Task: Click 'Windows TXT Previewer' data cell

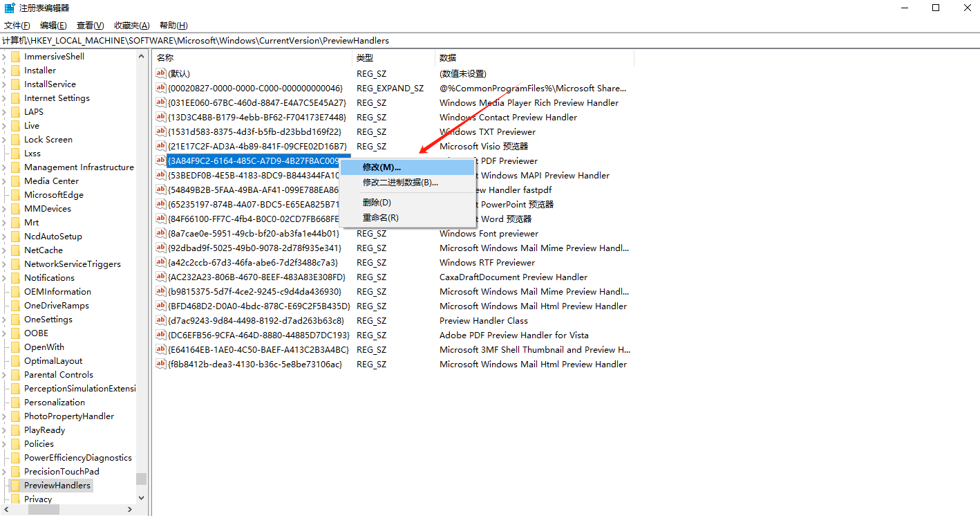Action: pos(487,131)
